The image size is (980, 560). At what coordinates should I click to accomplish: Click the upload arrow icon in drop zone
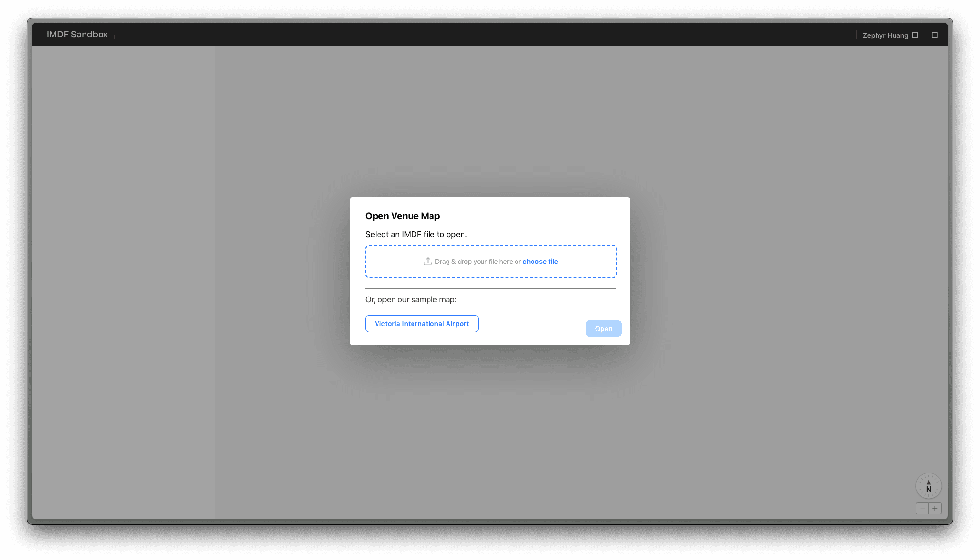(x=428, y=262)
